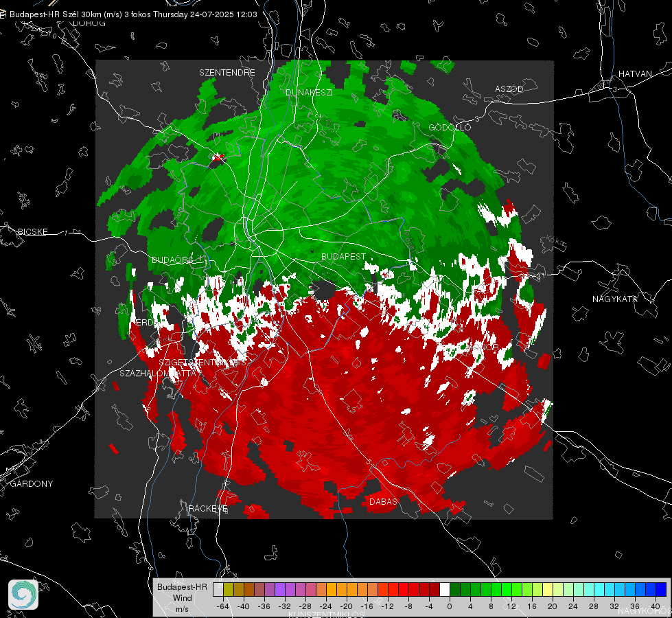672x618 pixels.
Task: Click the DOROG town label
Action: [89, 23]
